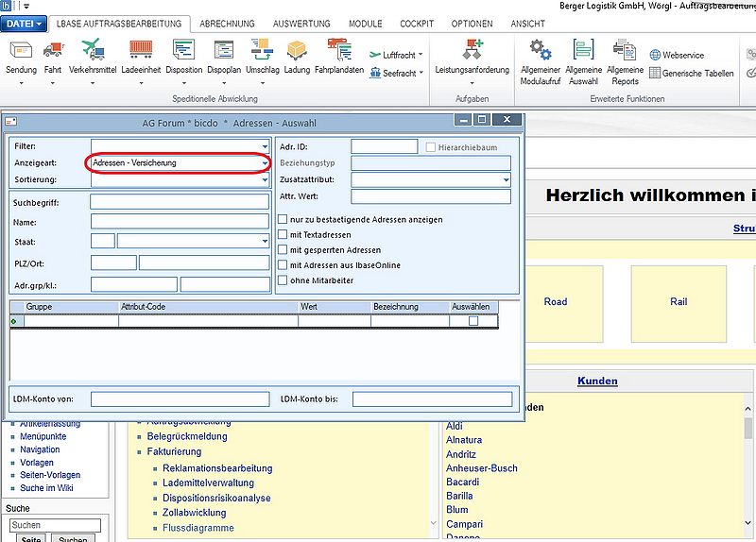Open the ABRECHNUNG tab
The image size is (756, 542).
[227, 24]
